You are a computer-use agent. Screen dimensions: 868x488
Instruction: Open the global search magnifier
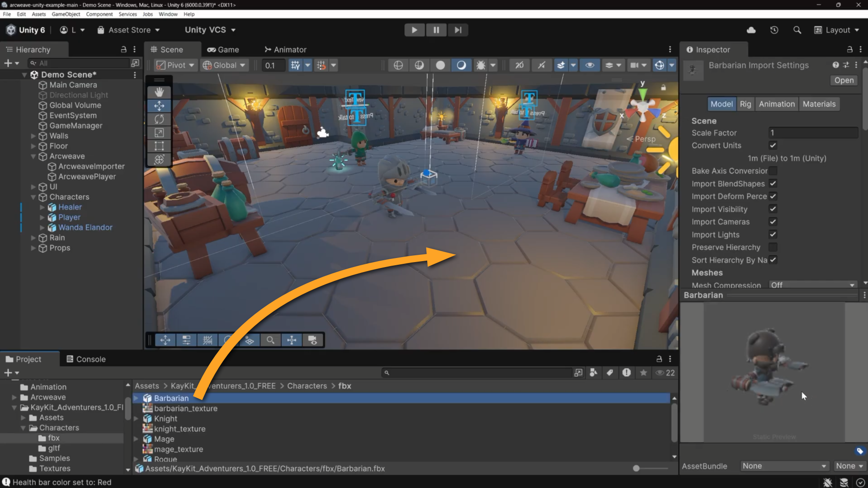coord(797,30)
